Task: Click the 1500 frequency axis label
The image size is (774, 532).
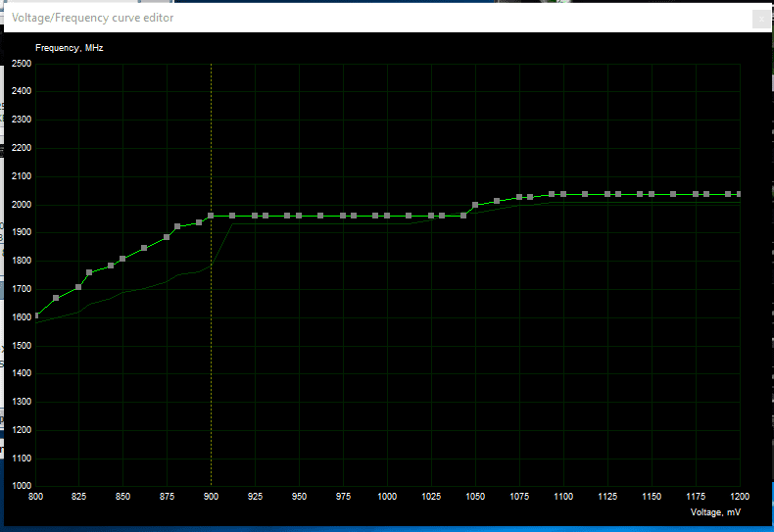Action: (x=22, y=346)
